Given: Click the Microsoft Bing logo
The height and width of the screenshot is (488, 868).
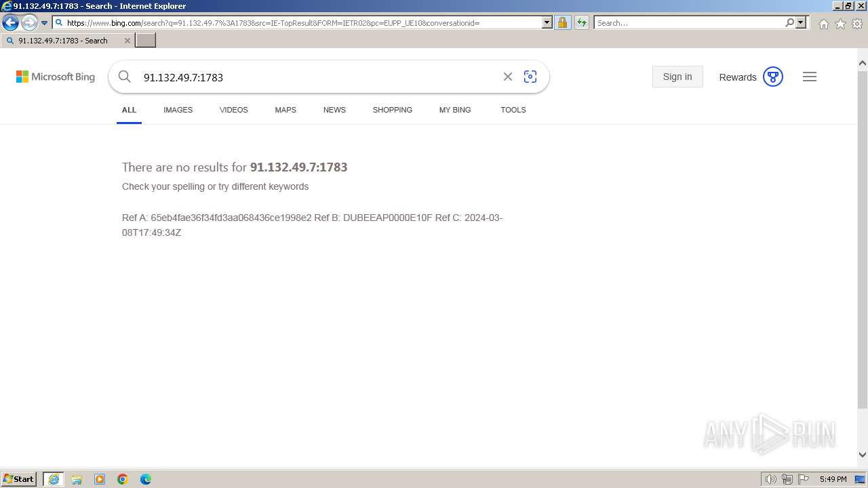Looking at the screenshot, I should (56, 77).
